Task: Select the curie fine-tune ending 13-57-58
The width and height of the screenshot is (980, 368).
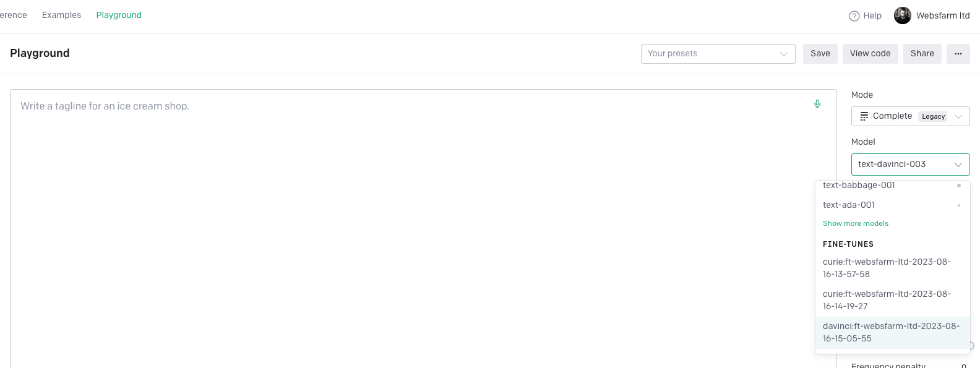Action: pos(887,268)
